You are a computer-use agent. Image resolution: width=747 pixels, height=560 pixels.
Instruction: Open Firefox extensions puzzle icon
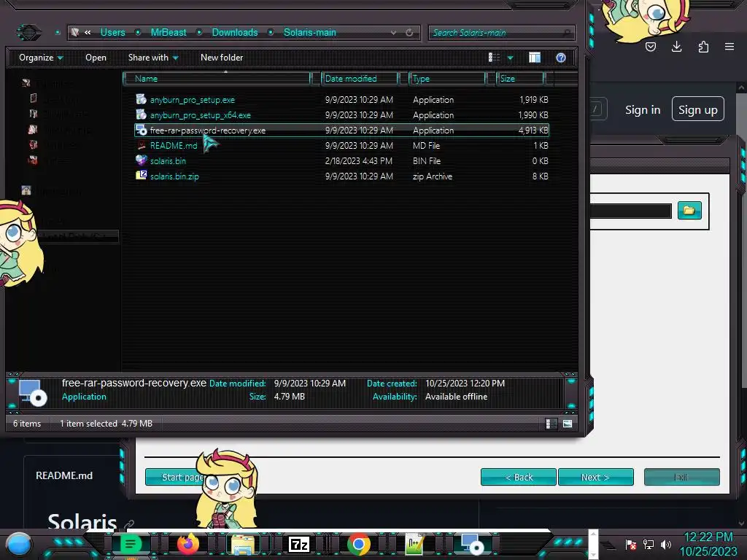coord(703,47)
